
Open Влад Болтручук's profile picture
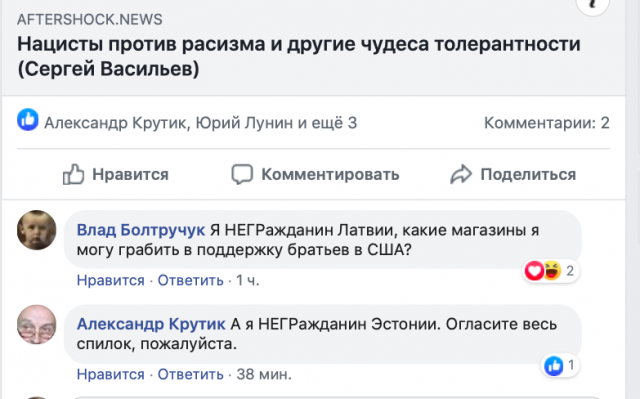click(36, 230)
